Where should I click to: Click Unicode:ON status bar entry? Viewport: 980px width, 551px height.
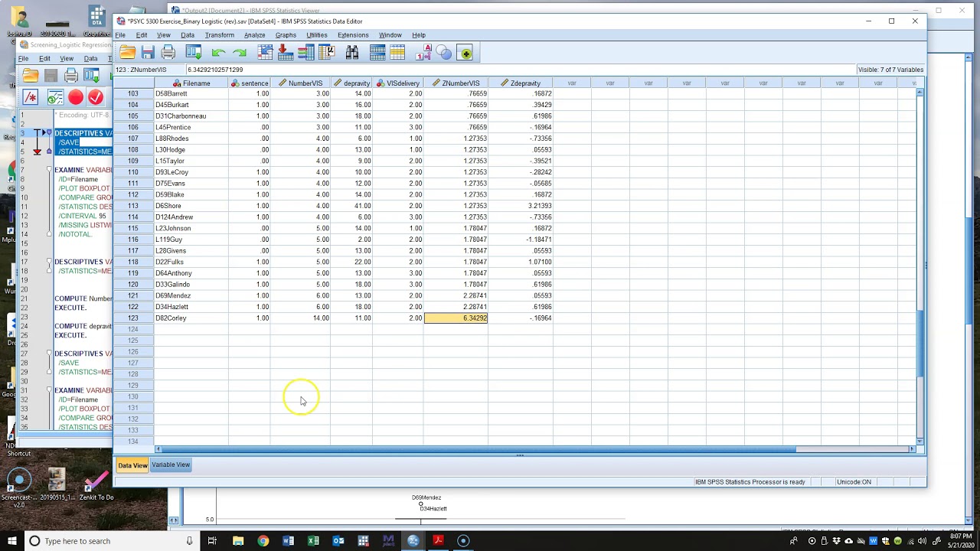(854, 482)
